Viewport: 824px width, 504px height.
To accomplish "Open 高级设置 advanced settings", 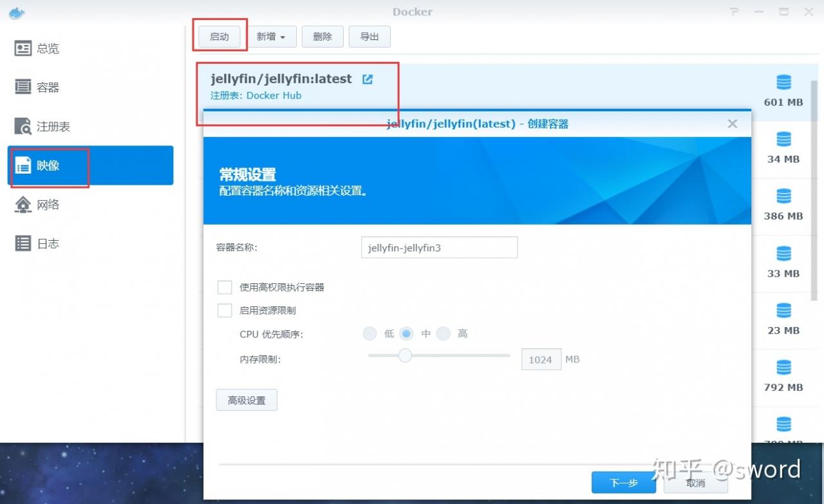I will tap(247, 400).
